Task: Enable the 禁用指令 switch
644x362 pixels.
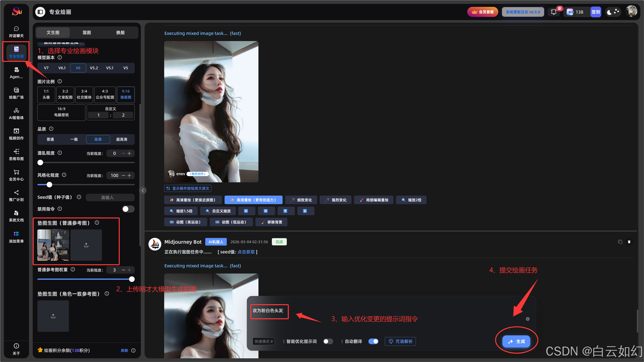Action: pos(128,209)
